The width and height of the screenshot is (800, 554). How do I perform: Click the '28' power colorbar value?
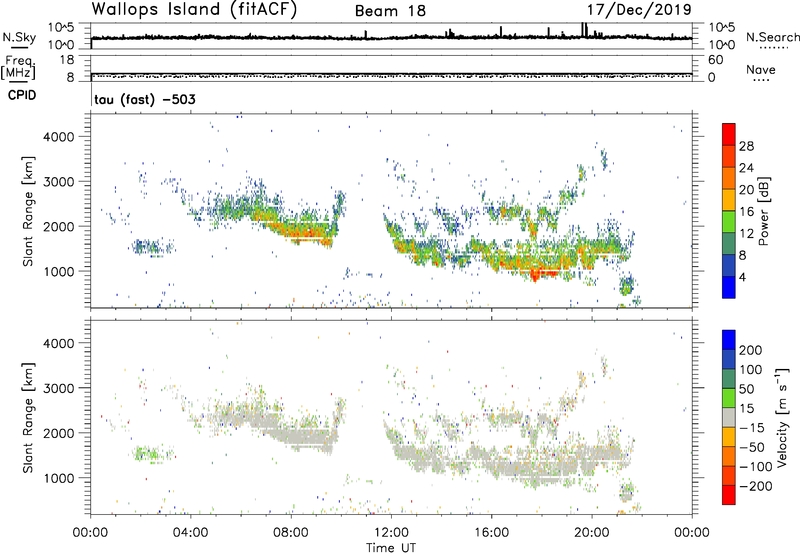point(746,146)
